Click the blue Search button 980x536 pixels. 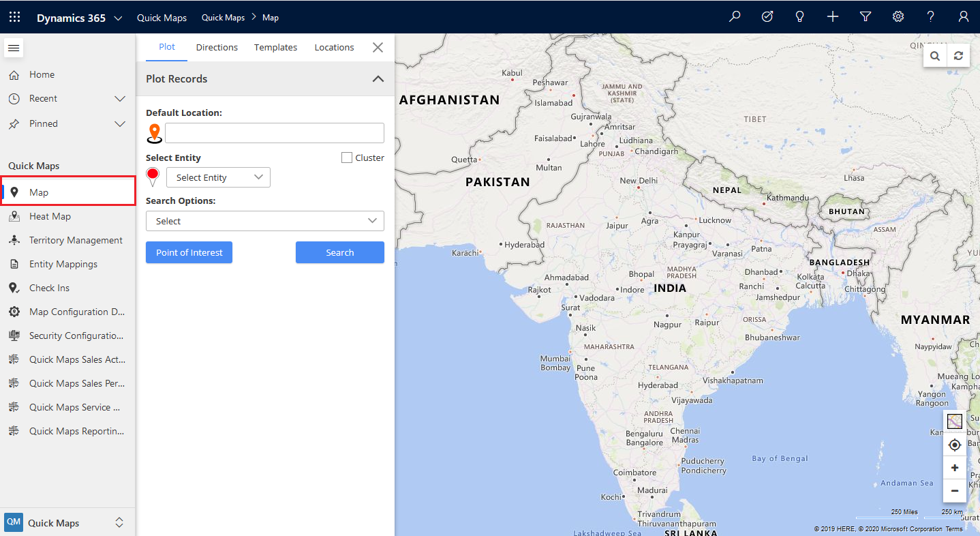[339, 252]
